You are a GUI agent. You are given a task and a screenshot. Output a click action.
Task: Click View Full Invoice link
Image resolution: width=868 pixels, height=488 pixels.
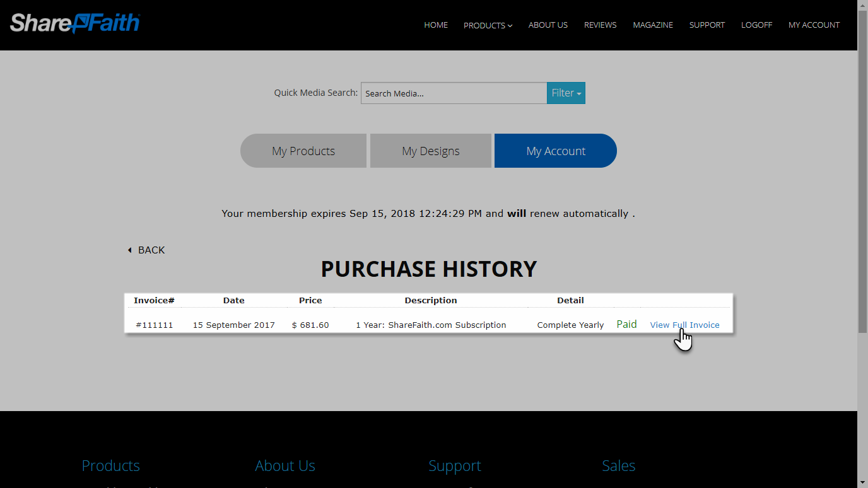pyautogui.click(x=684, y=325)
